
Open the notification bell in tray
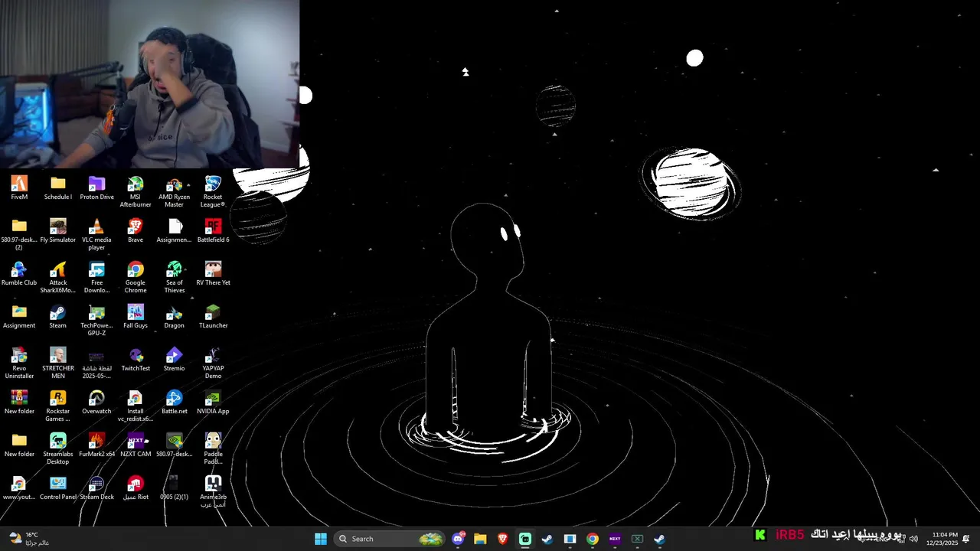point(966,539)
